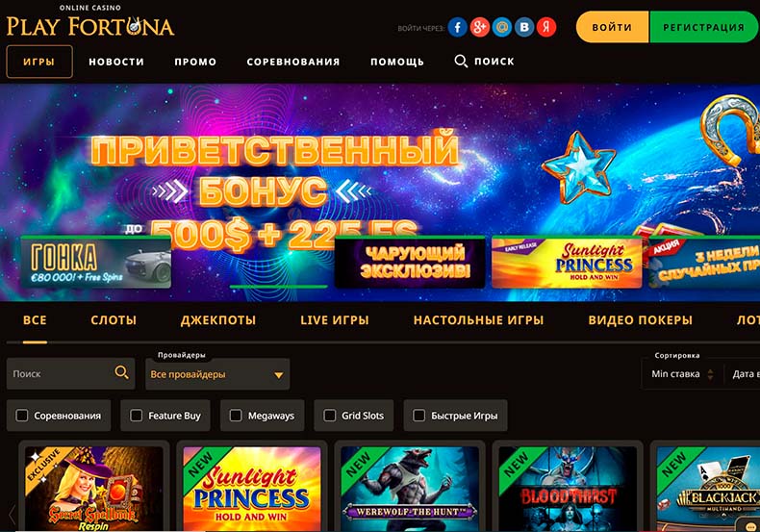Open the Джекпоты category tab
Image resolution: width=760 pixels, height=532 pixels.
tap(218, 320)
